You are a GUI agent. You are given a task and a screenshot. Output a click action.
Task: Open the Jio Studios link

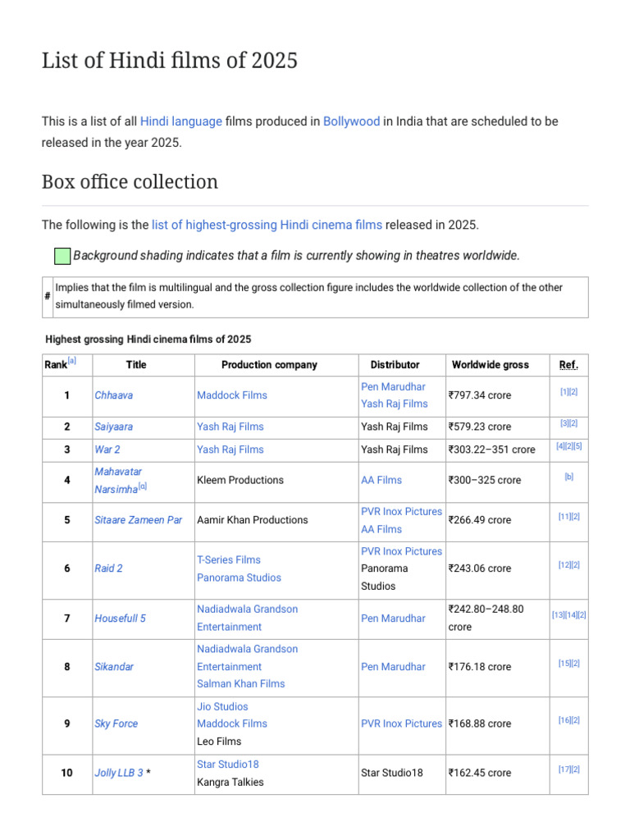pyautogui.click(x=222, y=707)
